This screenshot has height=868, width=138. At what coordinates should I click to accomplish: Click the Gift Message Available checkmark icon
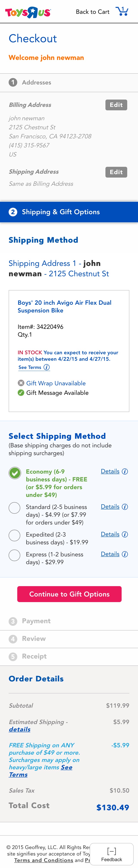[x=21, y=393]
